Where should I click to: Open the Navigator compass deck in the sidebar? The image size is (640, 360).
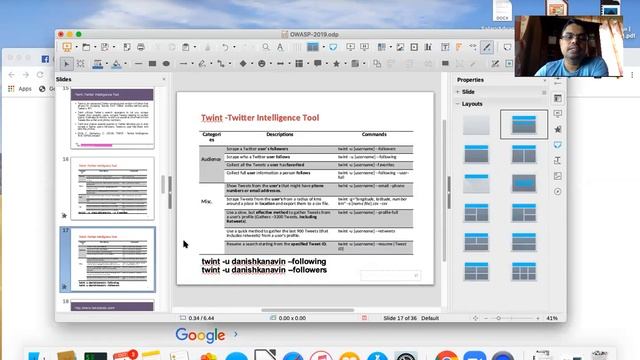pos(558,191)
